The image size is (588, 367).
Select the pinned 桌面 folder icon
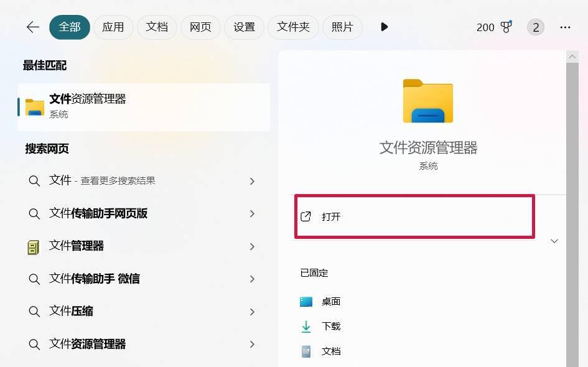(x=306, y=301)
